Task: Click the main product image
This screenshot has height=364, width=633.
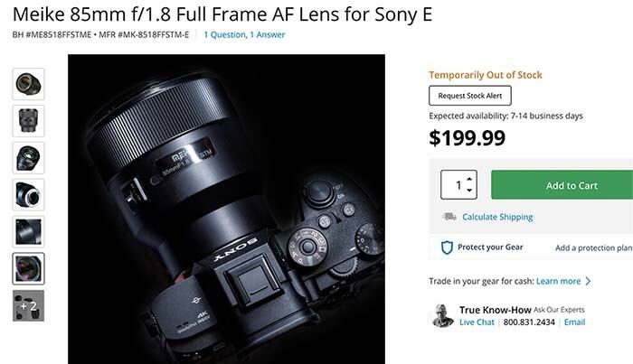Action: (x=227, y=209)
